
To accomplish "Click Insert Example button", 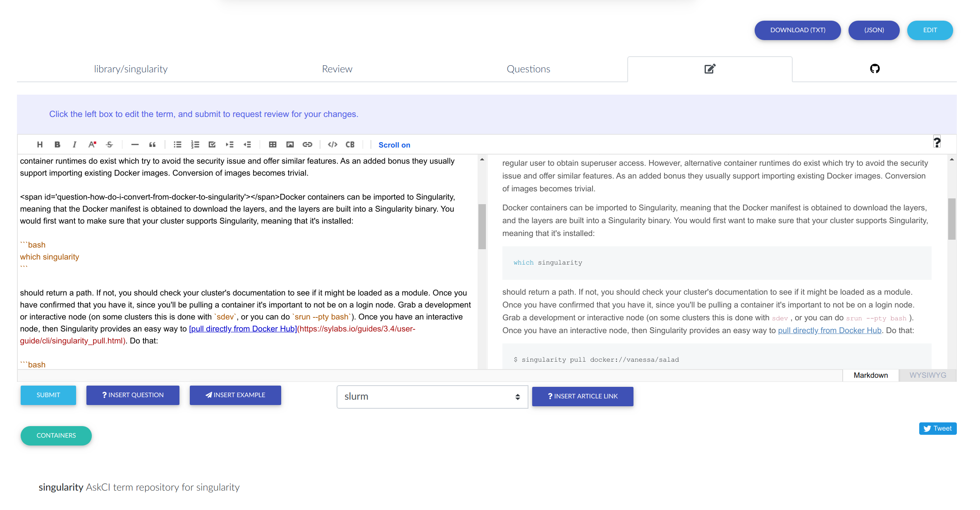I will click(235, 395).
